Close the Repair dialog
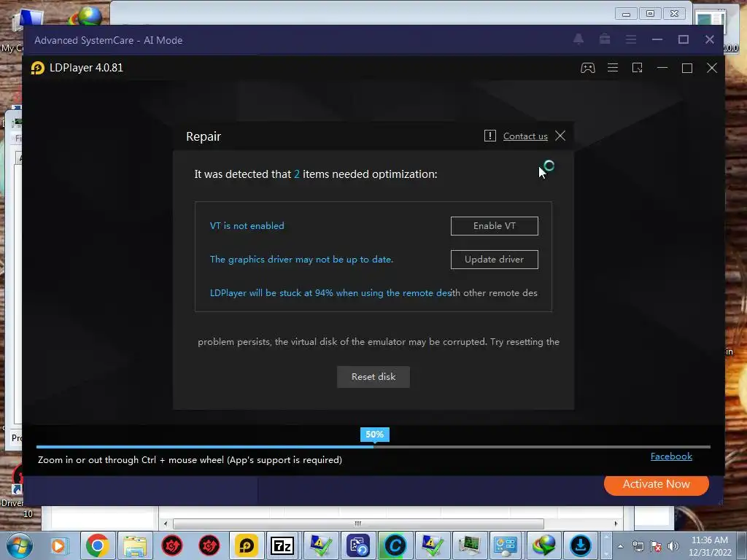Image resolution: width=747 pixels, height=560 pixels. point(560,136)
